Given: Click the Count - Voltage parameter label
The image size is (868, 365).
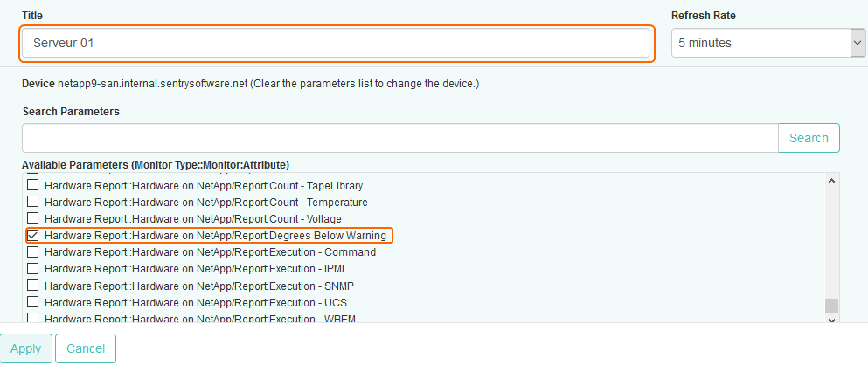Looking at the screenshot, I should (x=192, y=218).
